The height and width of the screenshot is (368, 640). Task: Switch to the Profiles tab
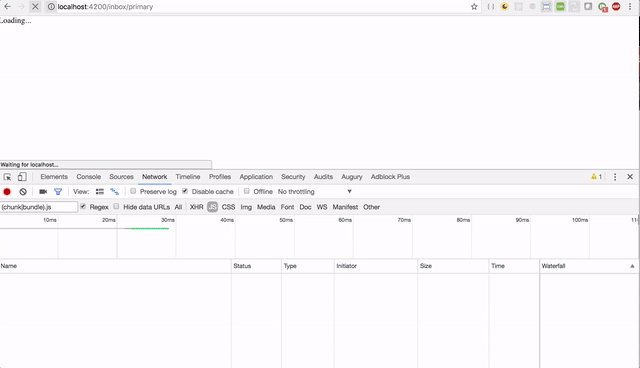(220, 177)
